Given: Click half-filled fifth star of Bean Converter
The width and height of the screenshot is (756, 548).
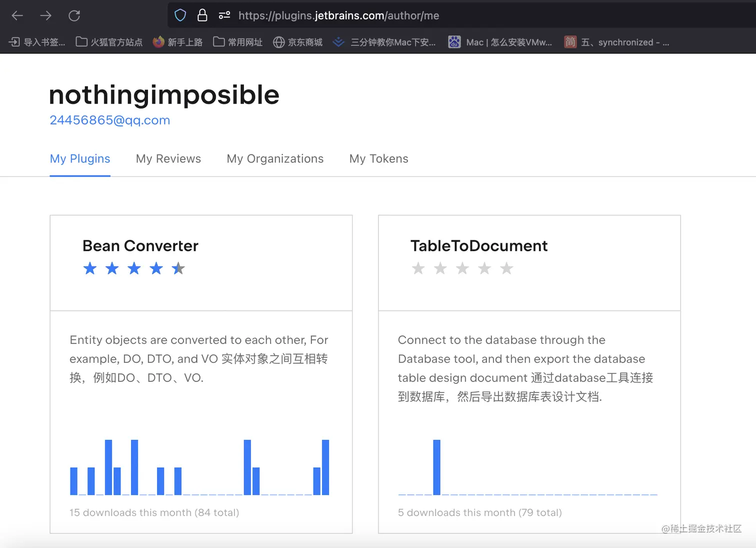Looking at the screenshot, I should 178,269.
